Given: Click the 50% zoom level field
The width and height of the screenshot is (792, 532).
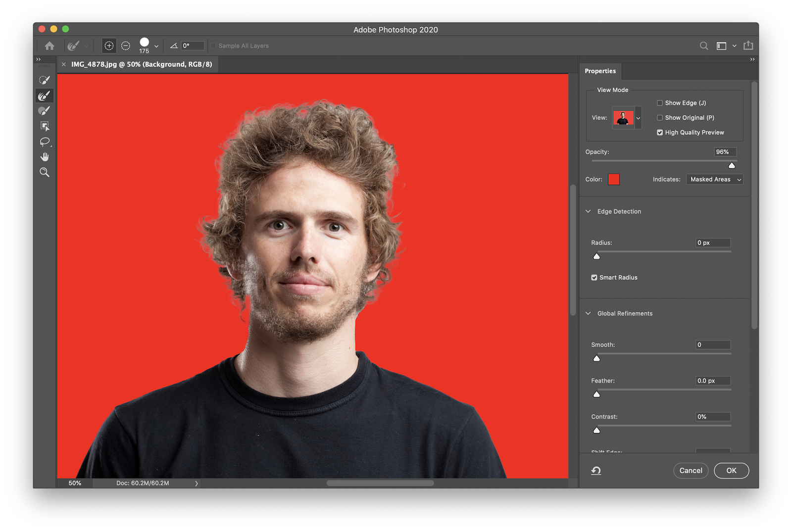Looking at the screenshot, I should [x=75, y=484].
